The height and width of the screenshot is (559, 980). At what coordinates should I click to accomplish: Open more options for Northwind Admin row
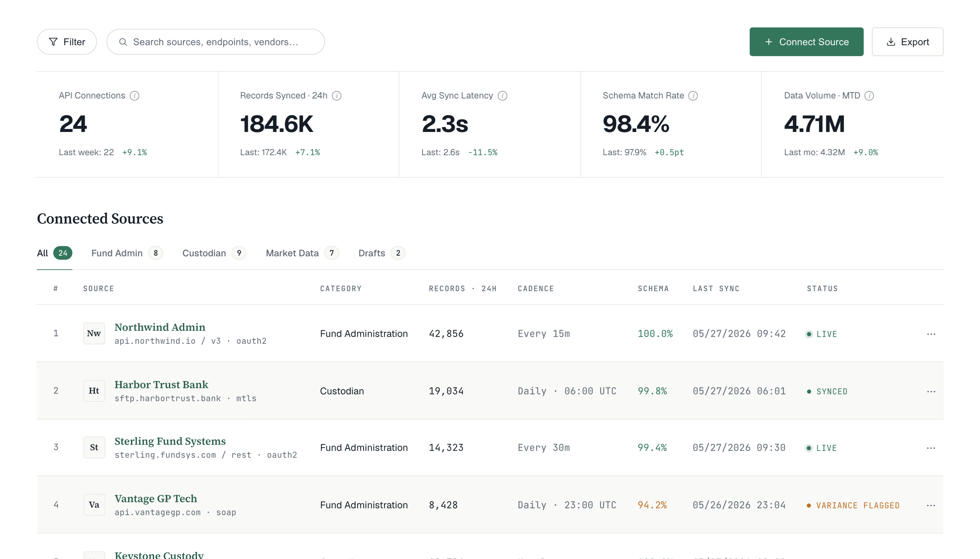pos(931,334)
